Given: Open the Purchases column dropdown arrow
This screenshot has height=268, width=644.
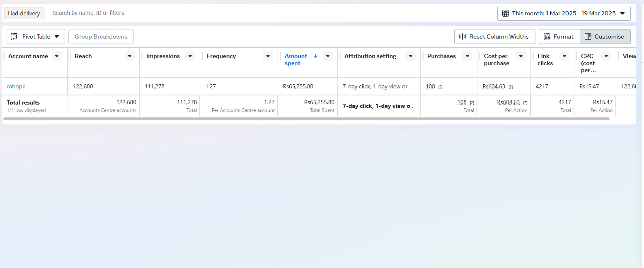Looking at the screenshot, I should coord(467,56).
